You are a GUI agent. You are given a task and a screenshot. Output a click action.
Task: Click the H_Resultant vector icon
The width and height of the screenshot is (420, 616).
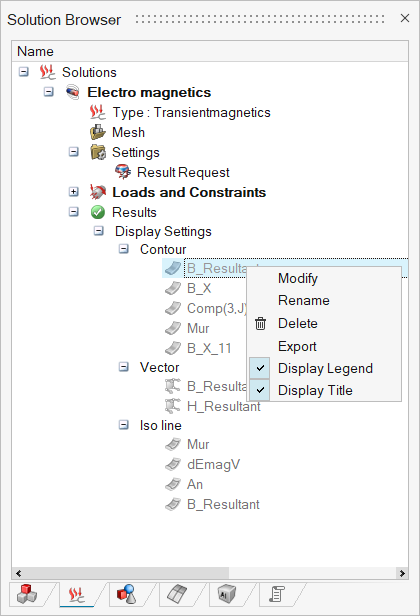click(x=172, y=406)
